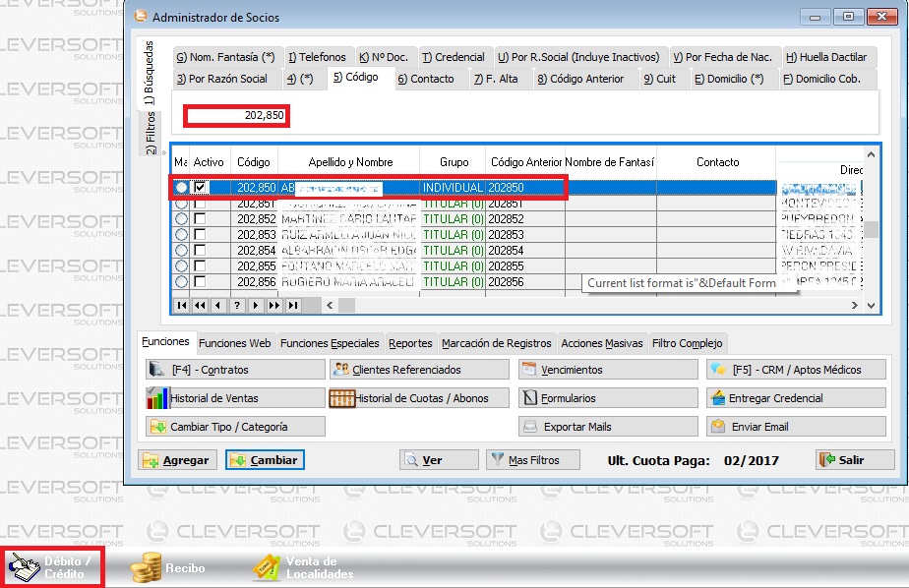Switch to the Reportes tab
The height and width of the screenshot is (588, 909).
[410, 343]
